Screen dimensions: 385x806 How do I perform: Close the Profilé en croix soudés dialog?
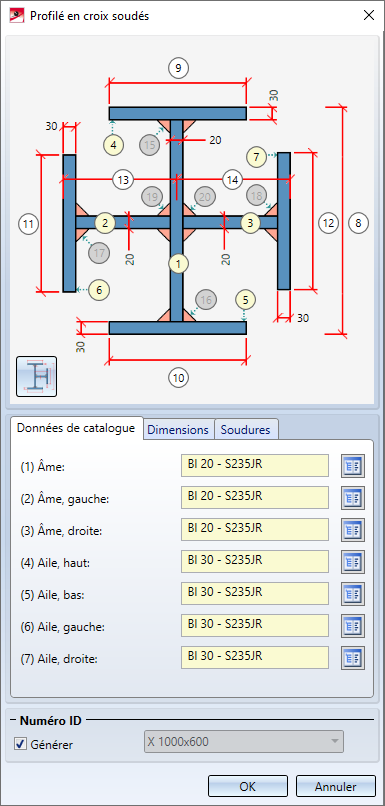click(x=369, y=15)
